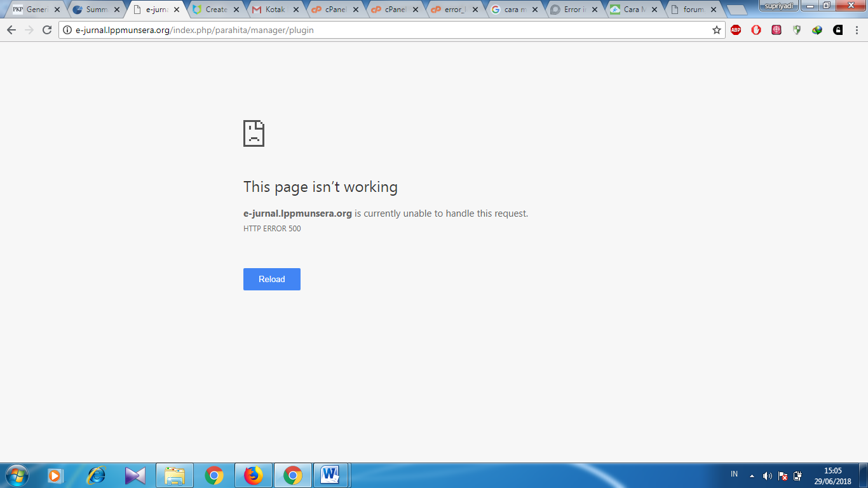This screenshot has width=868, height=488.
Task: Show hidden system tray icons
Action: [752, 476]
